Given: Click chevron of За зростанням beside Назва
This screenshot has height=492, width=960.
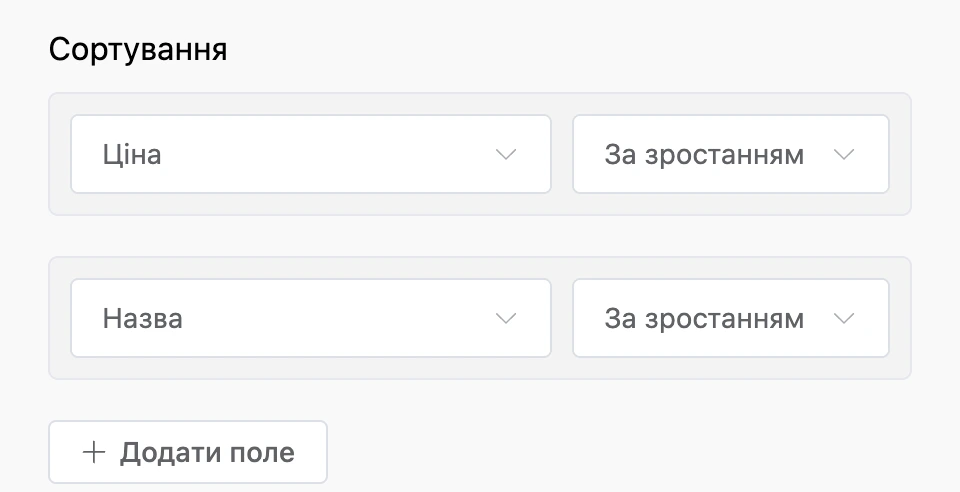Looking at the screenshot, I should pyautogui.click(x=844, y=318).
